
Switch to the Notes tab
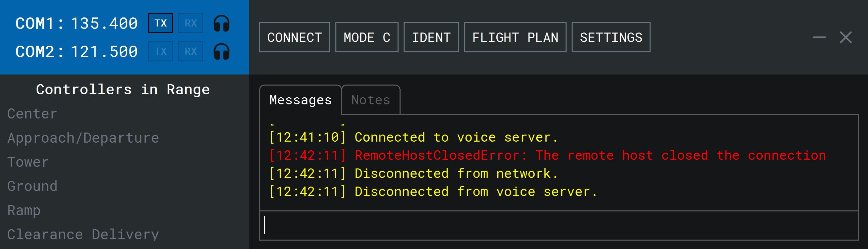(x=370, y=100)
